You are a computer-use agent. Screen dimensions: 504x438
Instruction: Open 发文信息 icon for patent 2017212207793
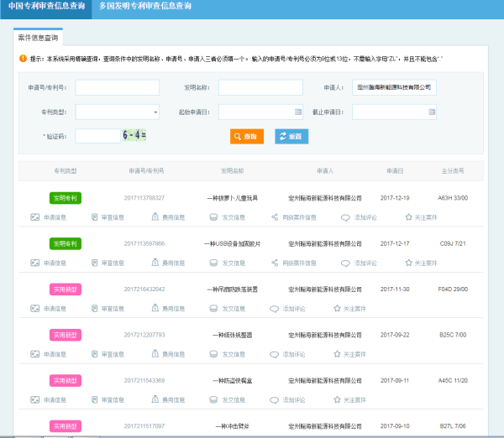[x=214, y=354]
